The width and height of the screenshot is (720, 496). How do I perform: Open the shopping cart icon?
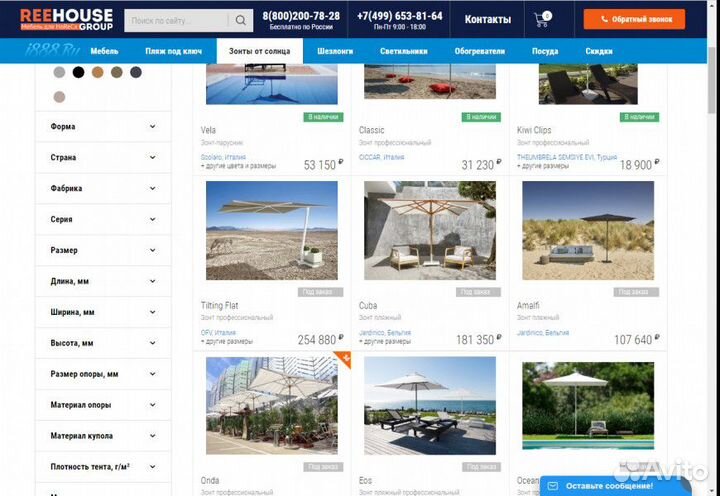tap(543, 19)
